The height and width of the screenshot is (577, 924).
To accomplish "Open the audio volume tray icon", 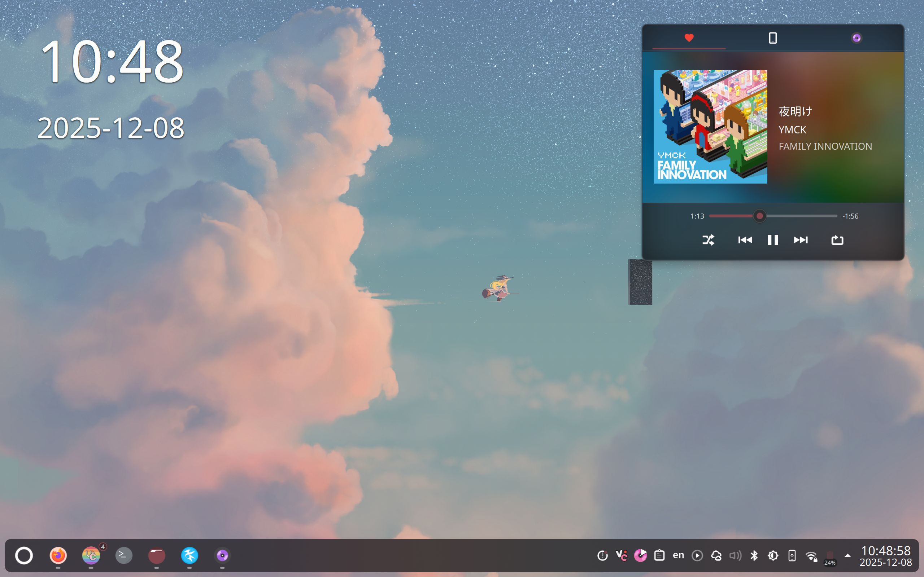I will (735, 556).
